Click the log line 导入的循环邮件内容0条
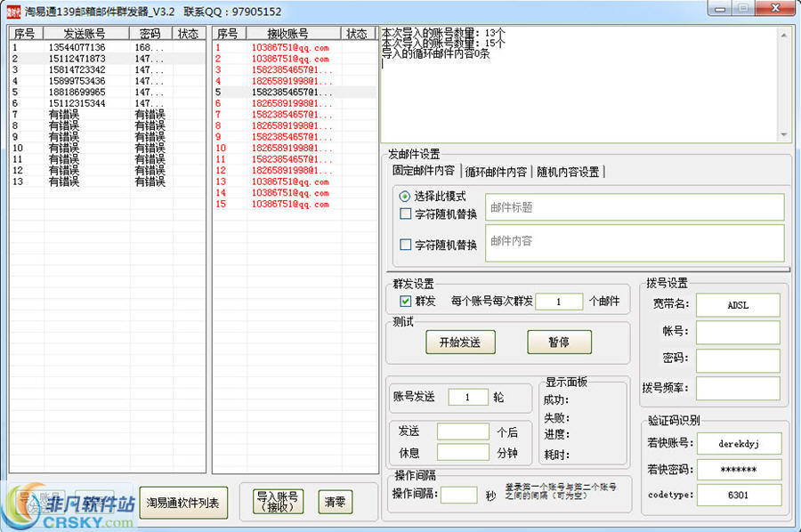The width and height of the screenshot is (801, 532). click(436, 53)
